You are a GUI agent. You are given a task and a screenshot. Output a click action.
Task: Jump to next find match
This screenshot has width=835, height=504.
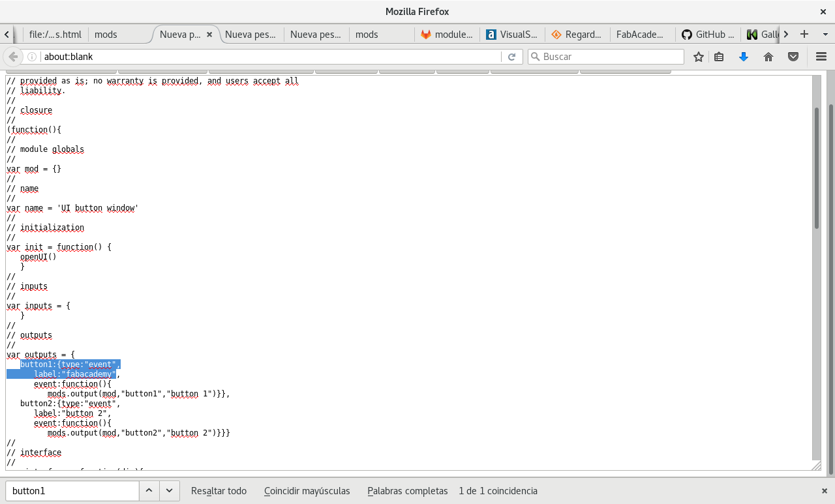pos(169,491)
